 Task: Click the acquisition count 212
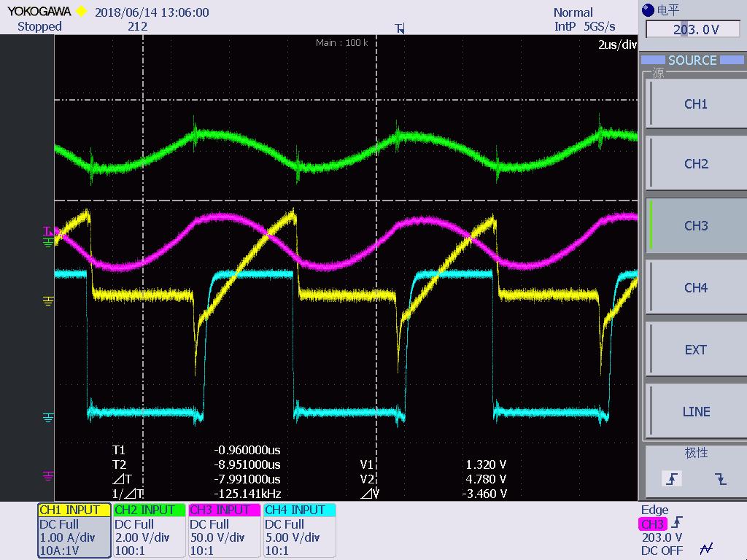pos(137,27)
